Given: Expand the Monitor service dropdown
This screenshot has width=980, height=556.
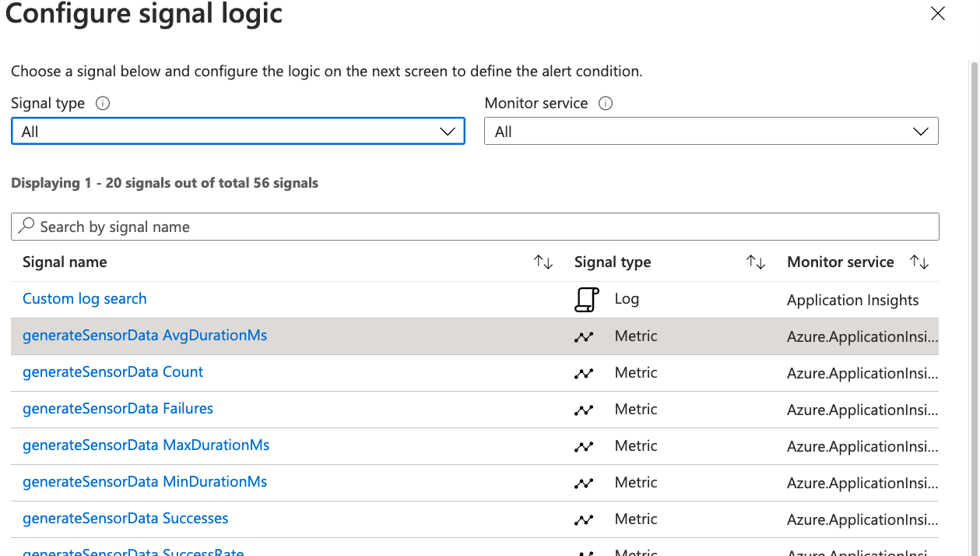Looking at the screenshot, I should 711,132.
